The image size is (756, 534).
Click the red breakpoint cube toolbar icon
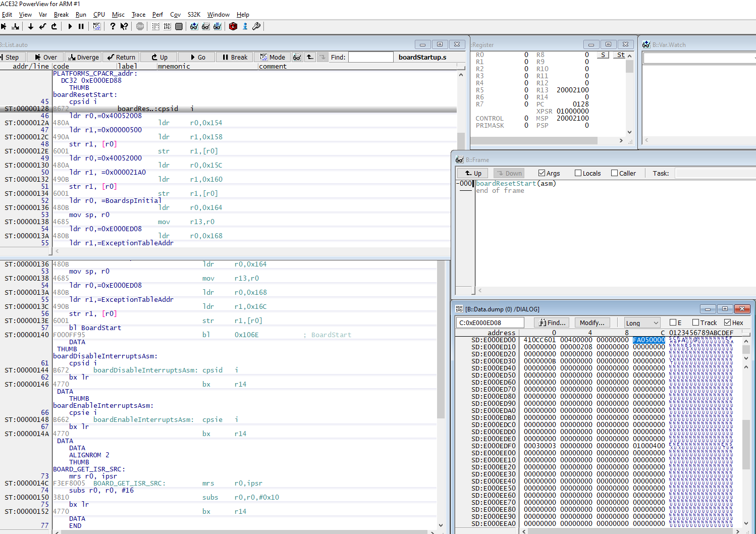pos(233,26)
